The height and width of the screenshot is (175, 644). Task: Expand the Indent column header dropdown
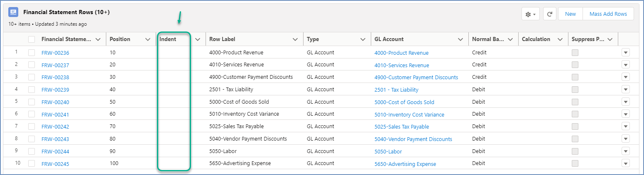(x=198, y=39)
